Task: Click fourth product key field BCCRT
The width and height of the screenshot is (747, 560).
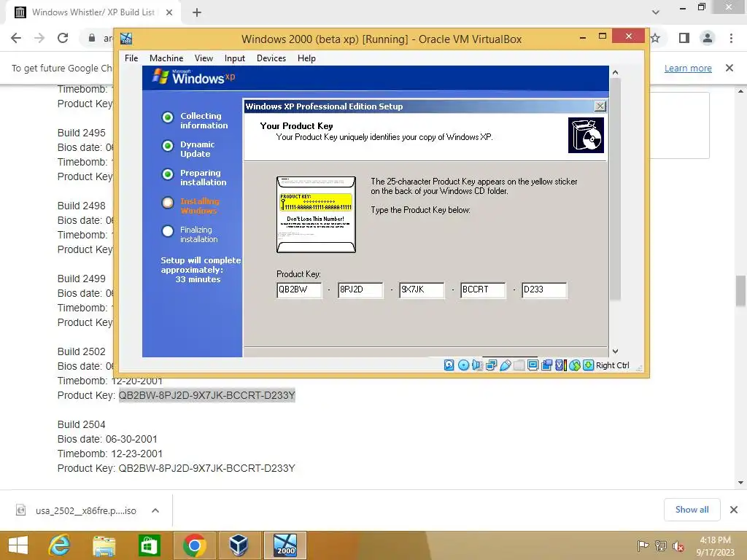Action: (483, 290)
